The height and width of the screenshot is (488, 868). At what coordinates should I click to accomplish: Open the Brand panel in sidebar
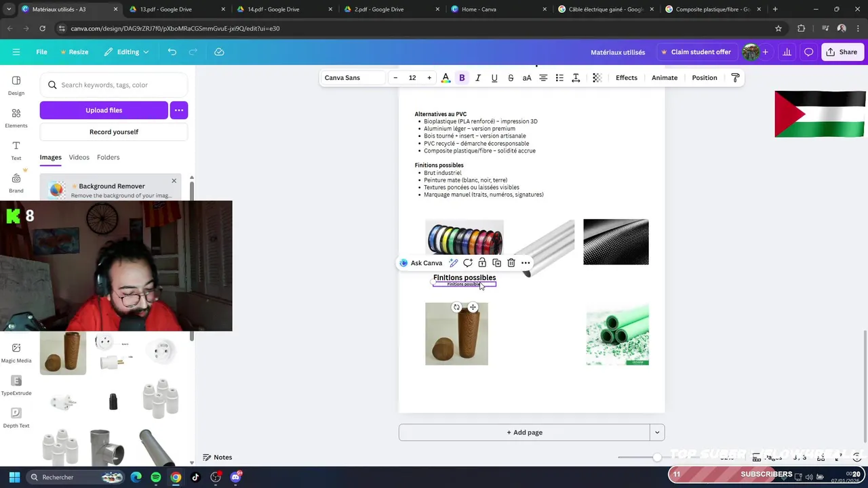coord(16,183)
